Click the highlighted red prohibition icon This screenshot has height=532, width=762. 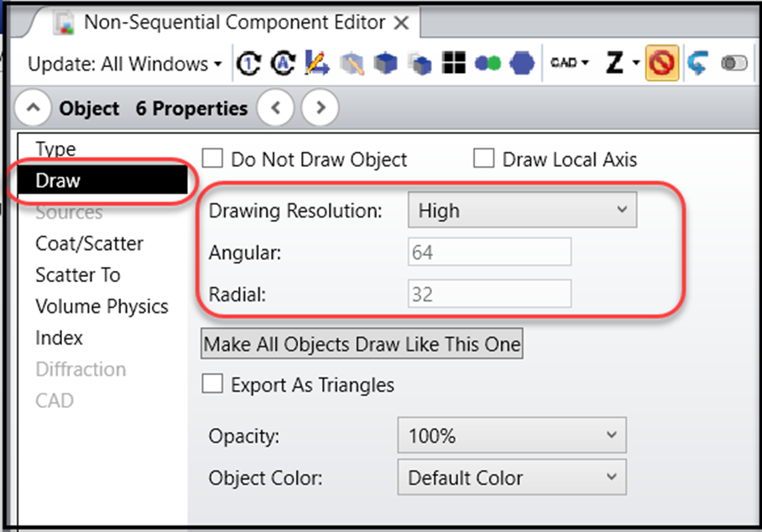(x=662, y=63)
